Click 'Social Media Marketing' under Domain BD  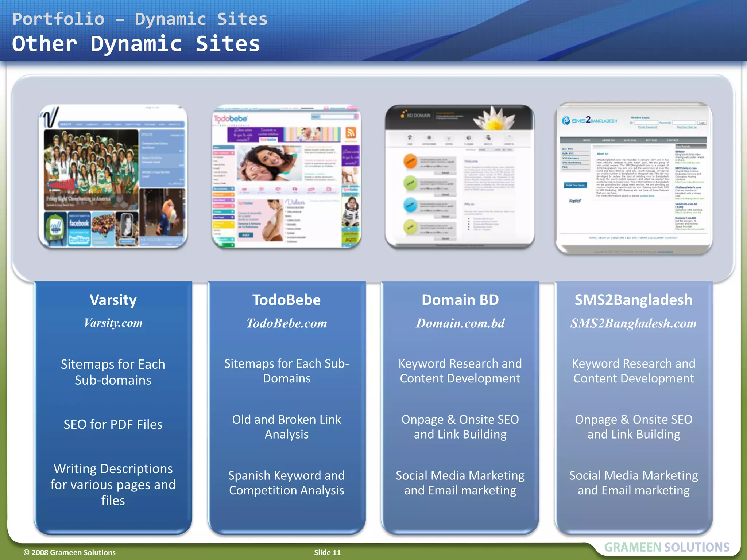(x=460, y=475)
